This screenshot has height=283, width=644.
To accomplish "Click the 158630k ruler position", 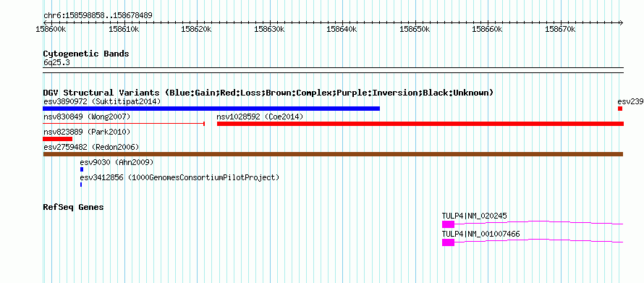I will pyautogui.click(x=269, y=29).
